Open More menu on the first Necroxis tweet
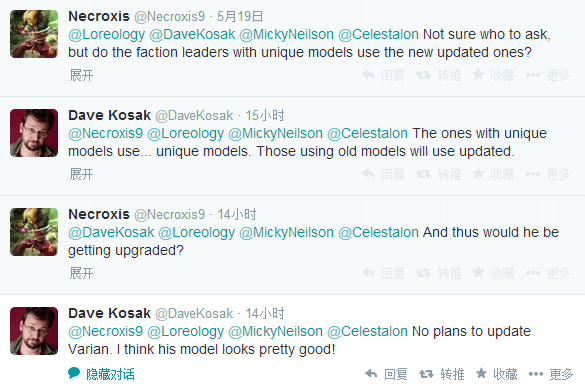The height and width of the screenshot is (389, 585). pos(548,75)
